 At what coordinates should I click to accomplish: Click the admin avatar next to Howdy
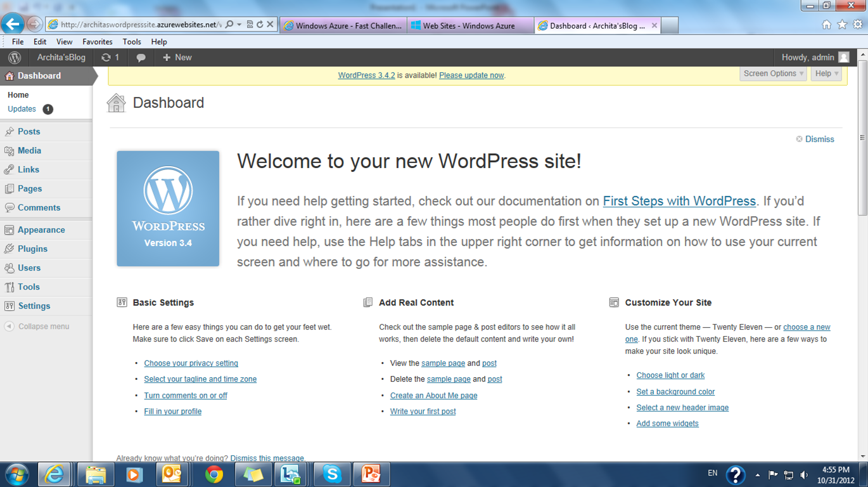tap(843, 57)
